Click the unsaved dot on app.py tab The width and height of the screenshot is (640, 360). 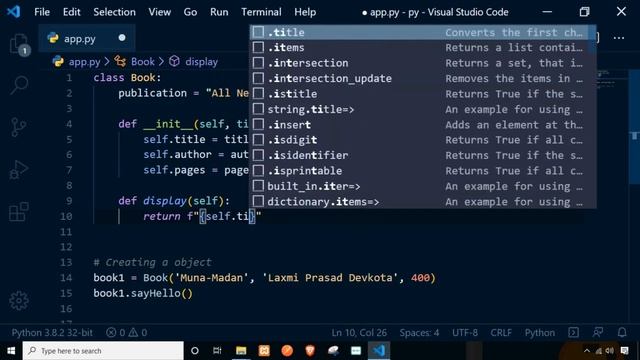click(x=122, y=38)
